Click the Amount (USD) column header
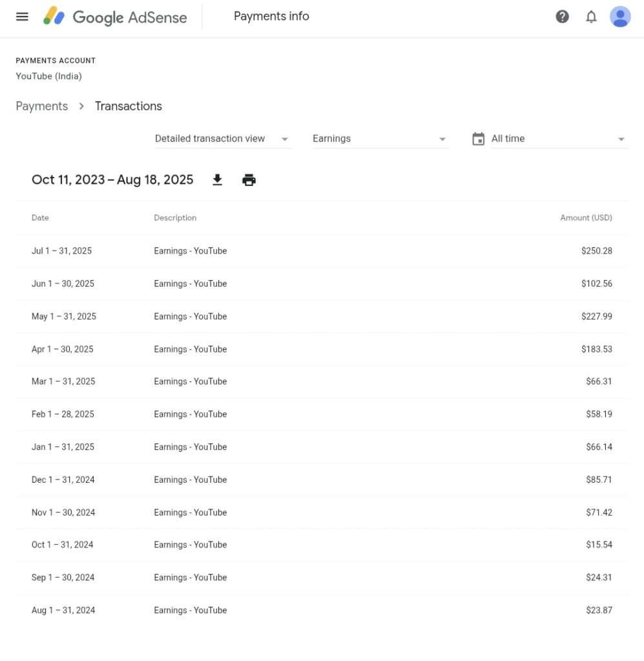Image resolution: width=644 pixels, height=661 pixels. point(586,218)
